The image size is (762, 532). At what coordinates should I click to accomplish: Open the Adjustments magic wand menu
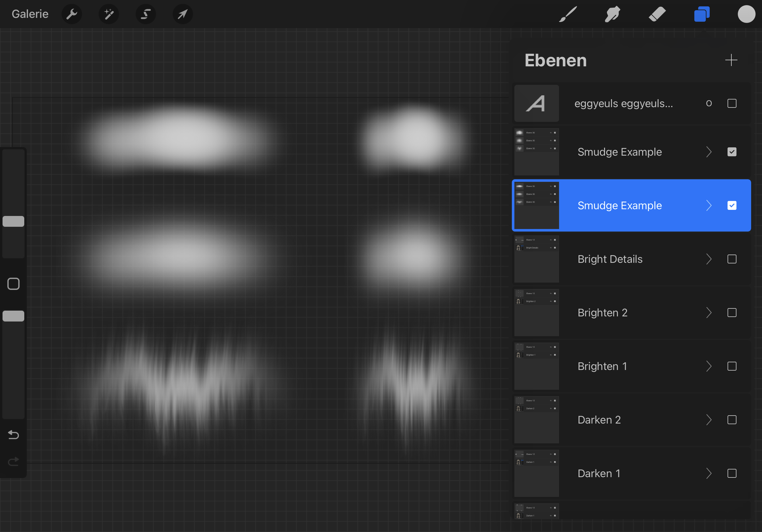pyautogui.click(x=109, y=14)
